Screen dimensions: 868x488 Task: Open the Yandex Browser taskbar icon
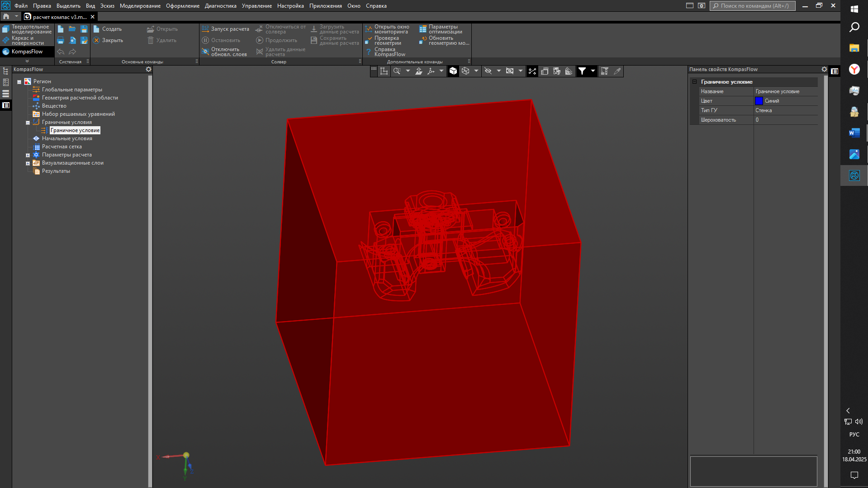click(854, 69)
